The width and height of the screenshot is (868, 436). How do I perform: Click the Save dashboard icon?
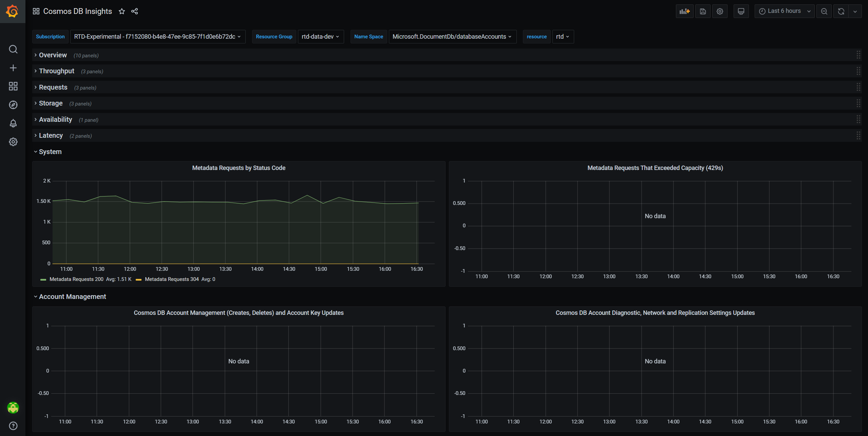coord(703,11)
